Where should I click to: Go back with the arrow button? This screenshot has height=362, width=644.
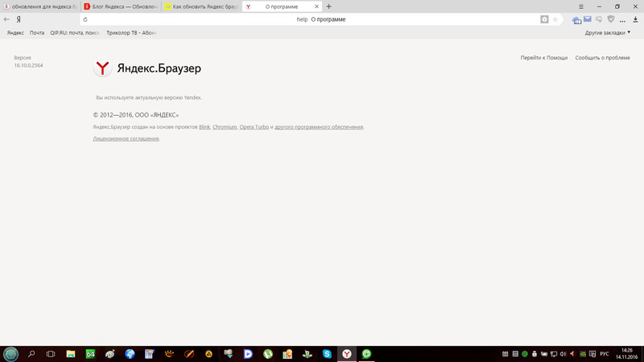[6, 19]
